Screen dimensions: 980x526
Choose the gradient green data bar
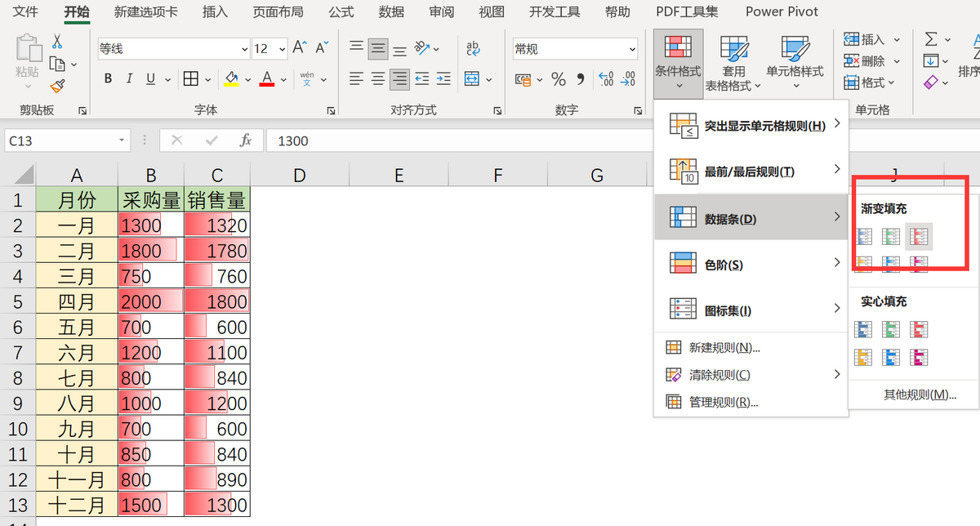pyautogui.click(x=892, y=237)
